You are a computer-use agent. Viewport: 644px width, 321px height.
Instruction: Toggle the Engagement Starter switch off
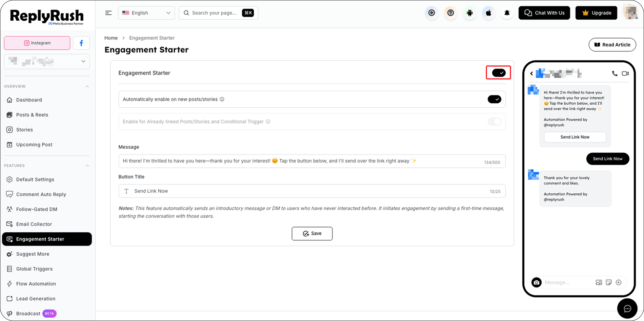click(x=499, y=73)
